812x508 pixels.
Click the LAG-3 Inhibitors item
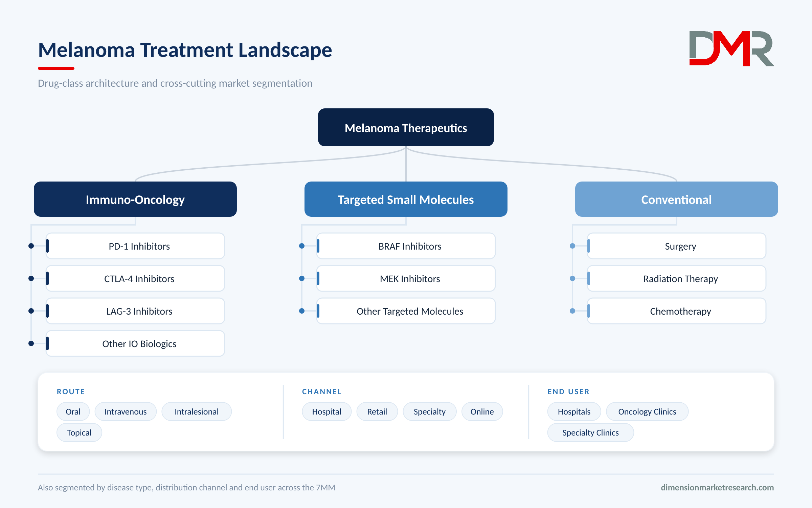[x=135, y=311]
